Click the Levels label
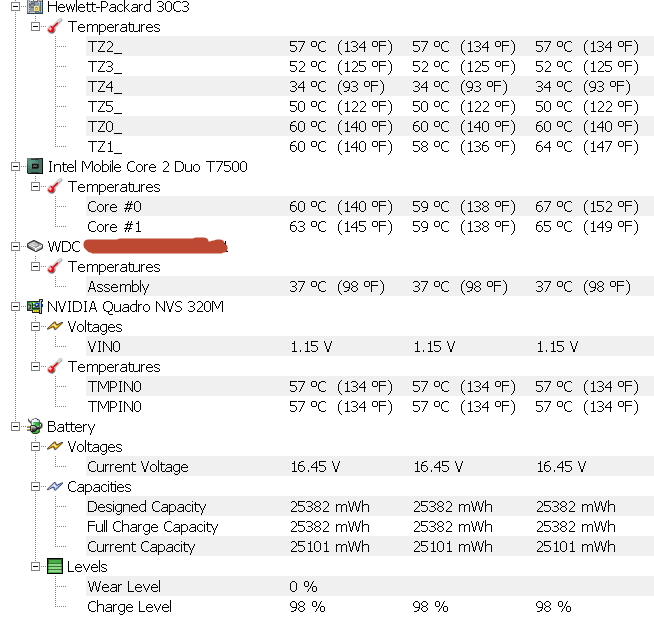654x623 pixels. click(x=87, y=567)
